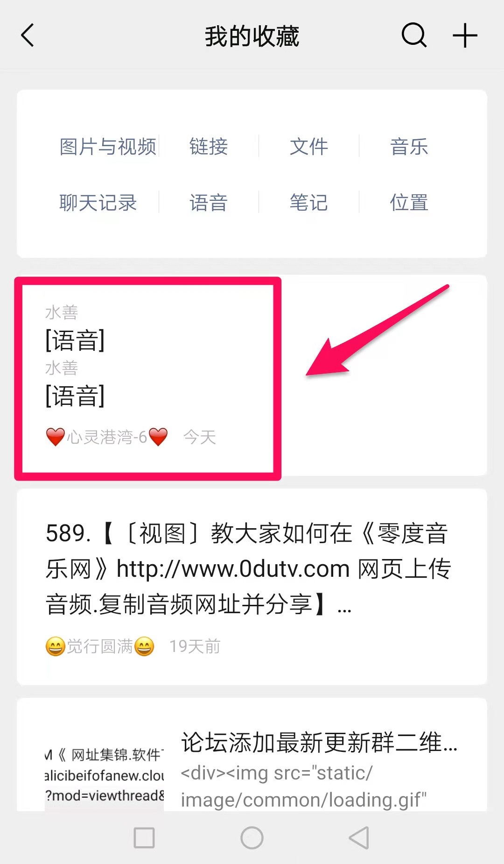This screenshot has width=504, height=864.
Task: Tap Android back triangle icon
Action: pos(359,838)
